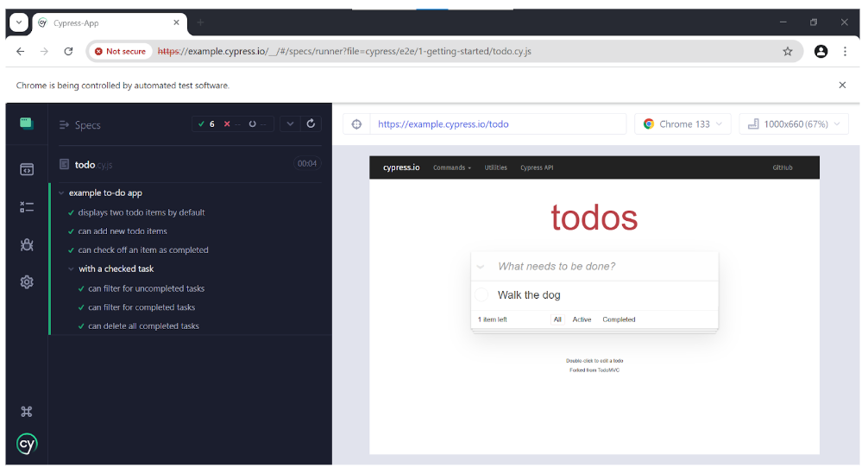Follow the TodoMVC forked from link
The height and width of the screenshot is (474, 868).
[x=608, y=370]
